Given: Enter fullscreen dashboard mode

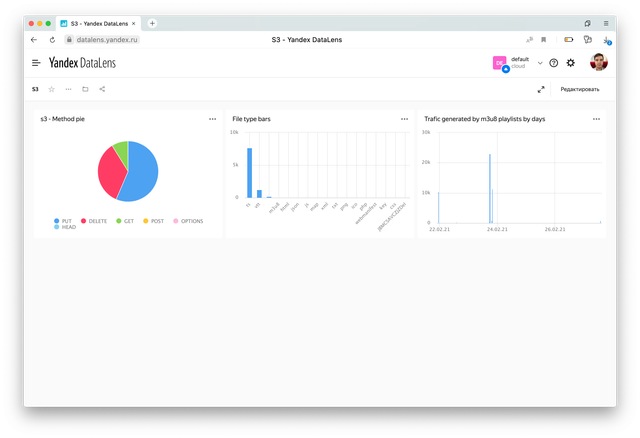Looking at the screenshot, I should click(x=541, y=89).
